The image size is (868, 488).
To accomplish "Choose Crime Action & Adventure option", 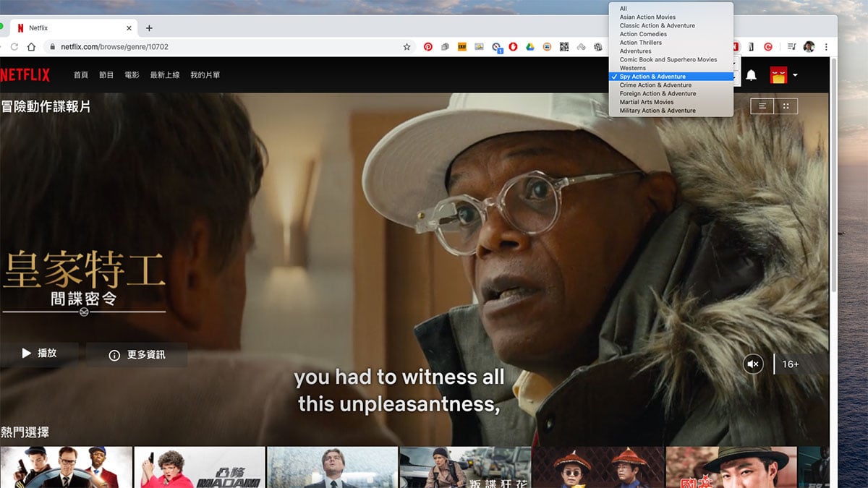I will coord(671,85).
